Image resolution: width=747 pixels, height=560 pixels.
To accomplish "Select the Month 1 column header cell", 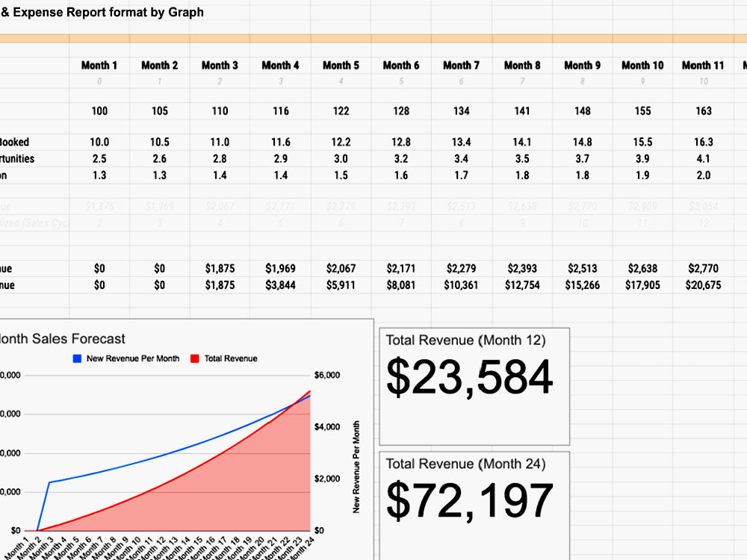I will [99, 65].
